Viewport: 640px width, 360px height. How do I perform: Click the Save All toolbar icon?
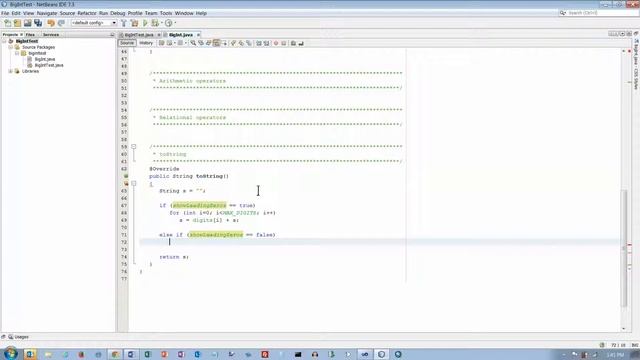click(x=38, y=23)
